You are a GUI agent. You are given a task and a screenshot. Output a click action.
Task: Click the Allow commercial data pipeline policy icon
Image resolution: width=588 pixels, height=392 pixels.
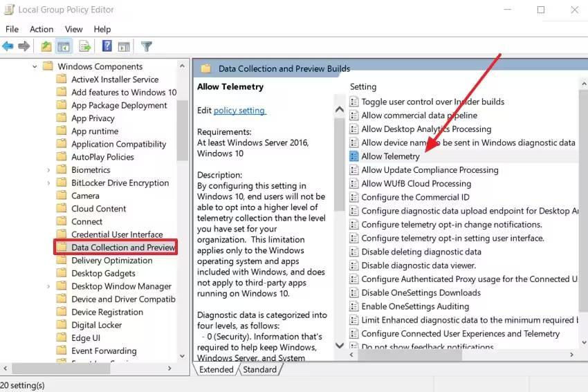coord(353,115)
